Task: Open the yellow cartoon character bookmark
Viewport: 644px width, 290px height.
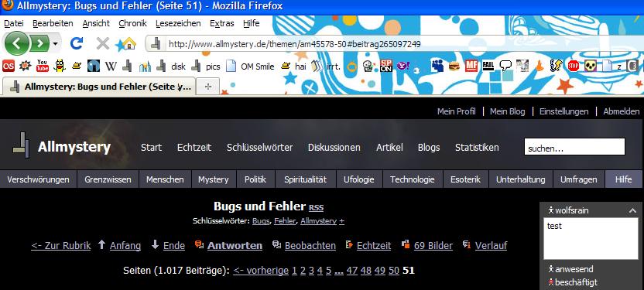Action: [60, 66]
